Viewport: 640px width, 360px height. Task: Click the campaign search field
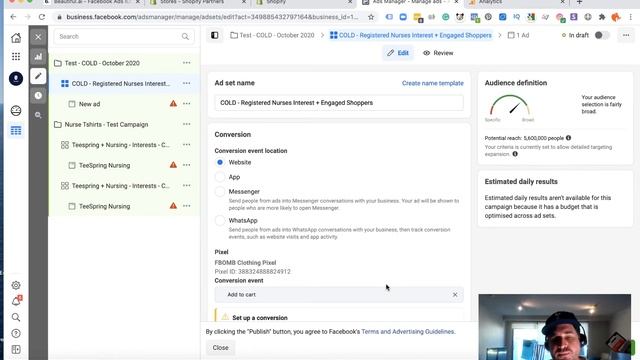(124, 37)
